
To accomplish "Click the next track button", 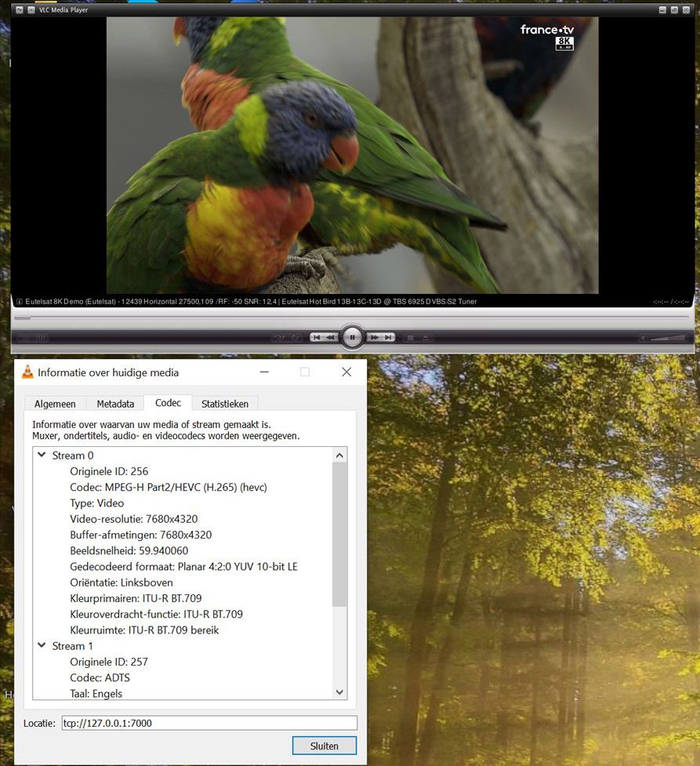I will click(x=388, y=337).
